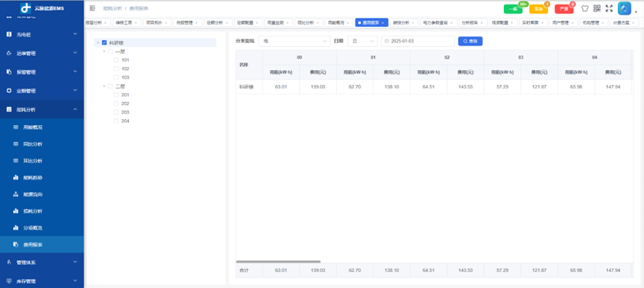Check the room 103 checkbox

116,77
